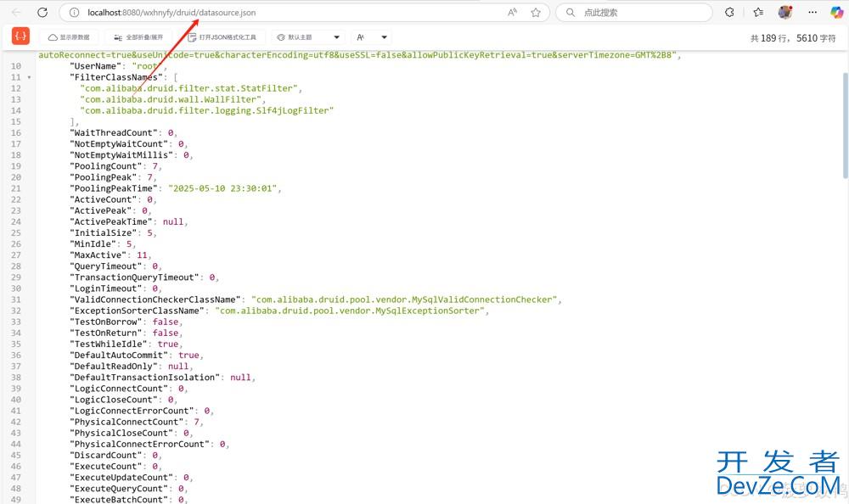Click the vertical scrollbar thumb
The image size is (849, 504).
click(846, 125)
